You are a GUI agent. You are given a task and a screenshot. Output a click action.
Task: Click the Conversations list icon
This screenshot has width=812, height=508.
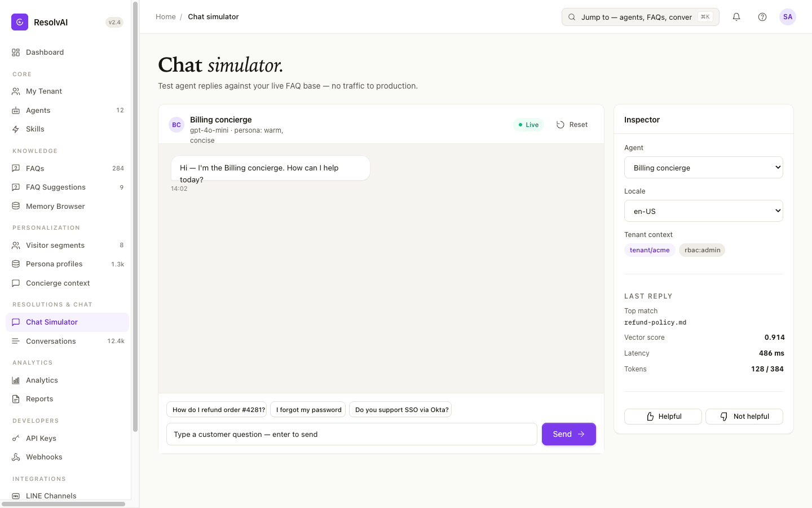(16, 341)
